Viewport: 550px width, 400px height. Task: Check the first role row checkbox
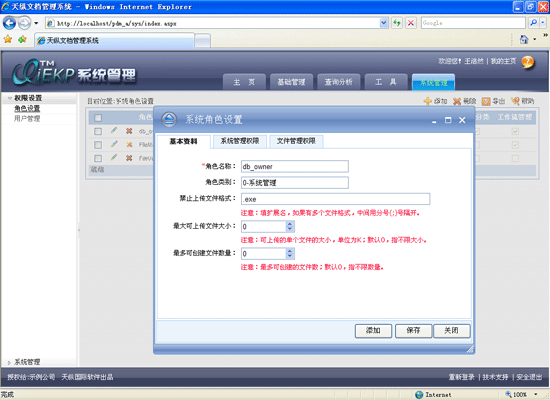pos(98,131)
